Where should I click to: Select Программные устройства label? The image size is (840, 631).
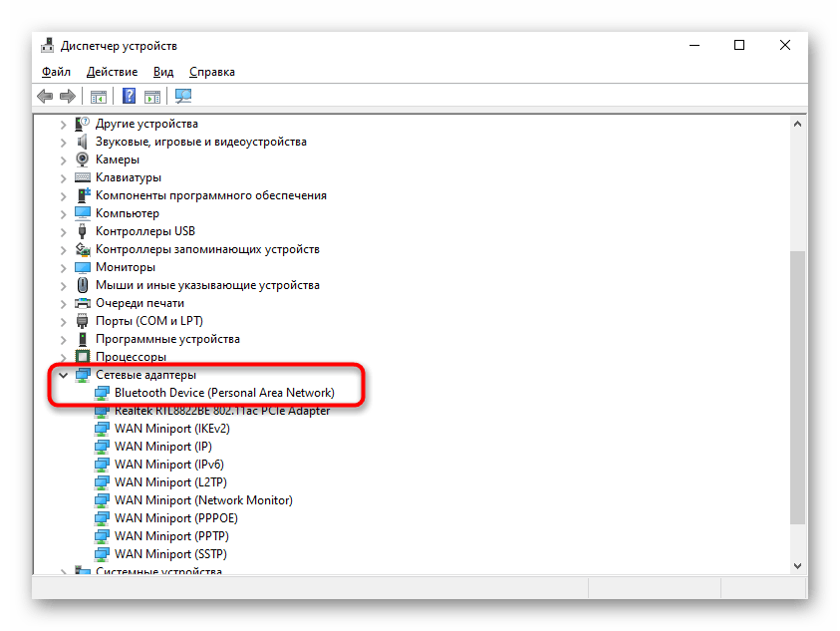click(167, 339)
